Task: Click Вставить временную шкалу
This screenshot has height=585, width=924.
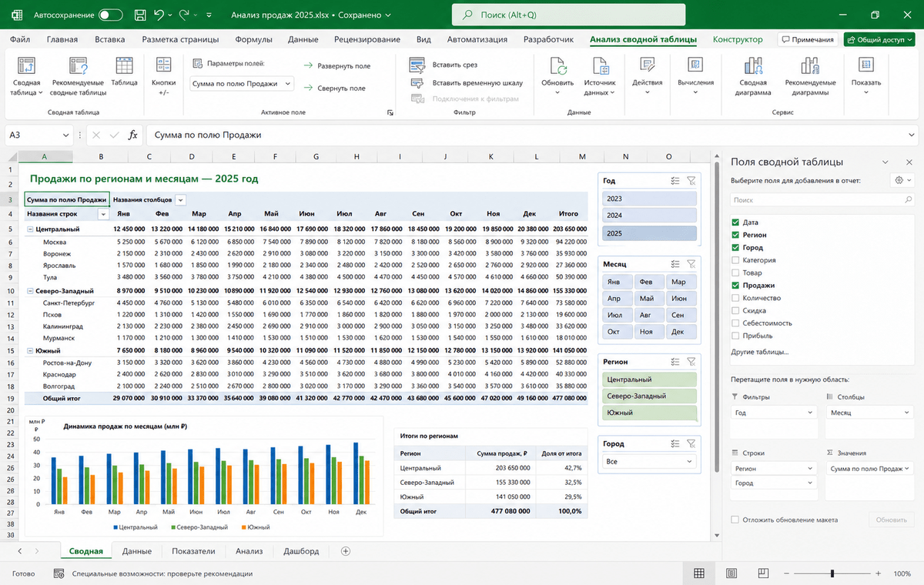Action: 467,82
